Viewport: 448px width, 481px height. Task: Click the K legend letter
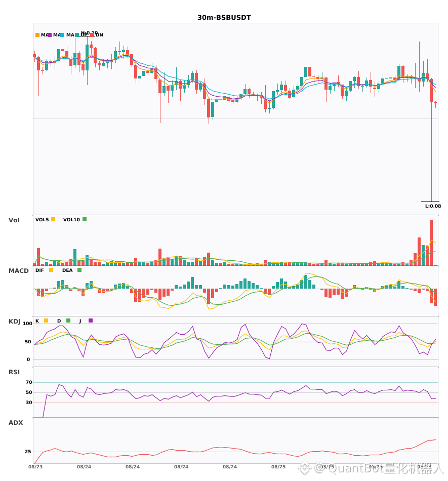37,321
